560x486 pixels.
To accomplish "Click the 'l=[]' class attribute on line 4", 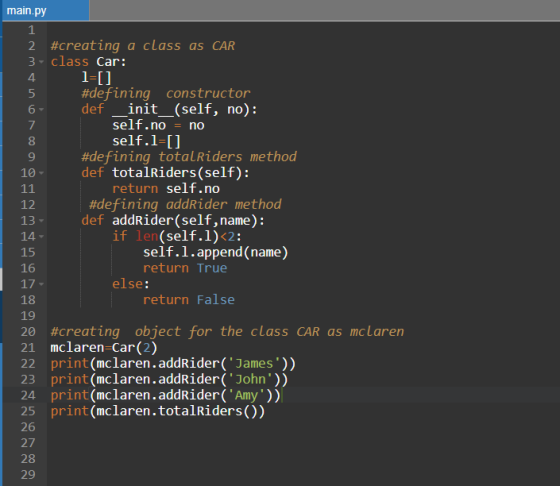I will pos(96,77).
